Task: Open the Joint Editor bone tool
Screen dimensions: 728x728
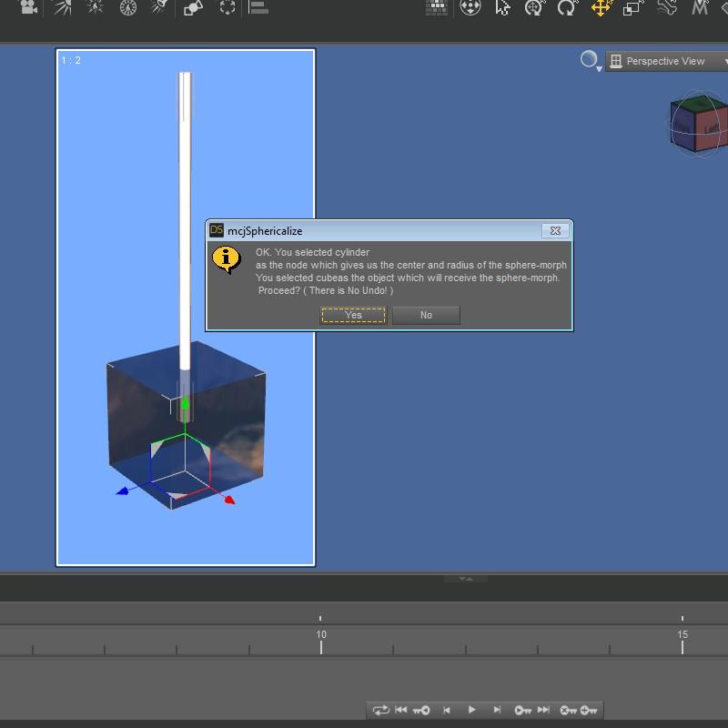Action: click(667, 7)
